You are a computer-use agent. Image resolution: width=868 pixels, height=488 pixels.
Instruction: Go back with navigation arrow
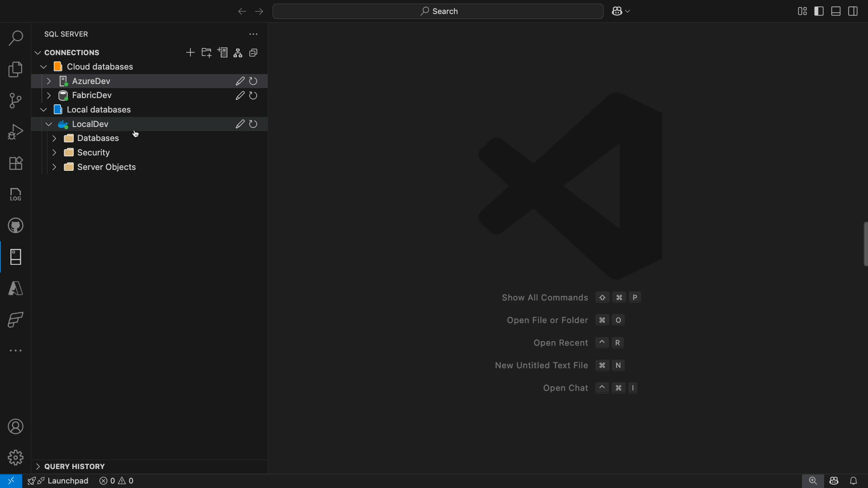(242, 12)
